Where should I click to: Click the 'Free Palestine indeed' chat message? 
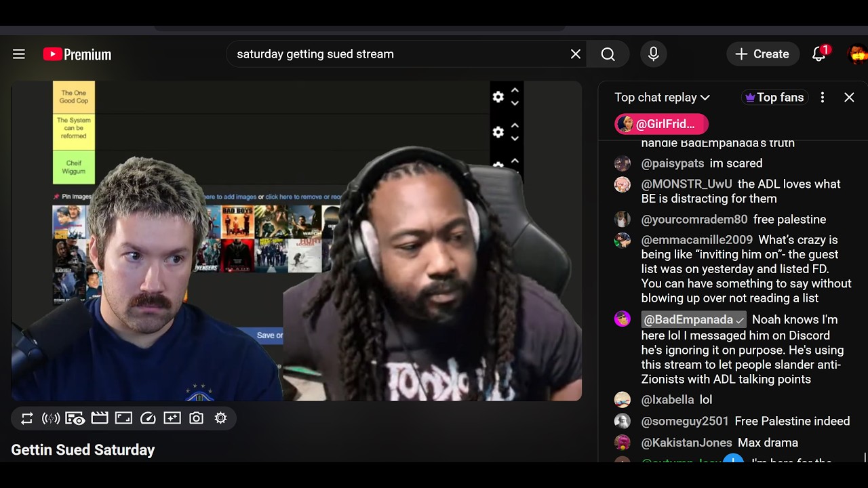792,422
